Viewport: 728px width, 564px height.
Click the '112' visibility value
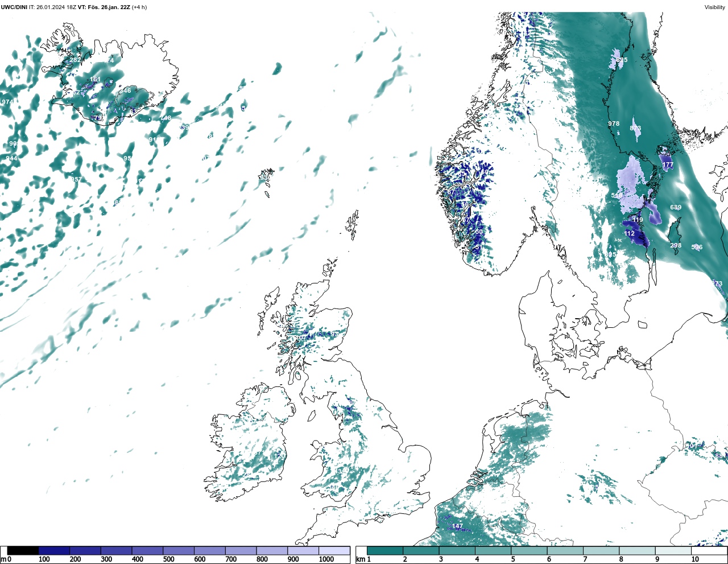click(x=629, y=233)
